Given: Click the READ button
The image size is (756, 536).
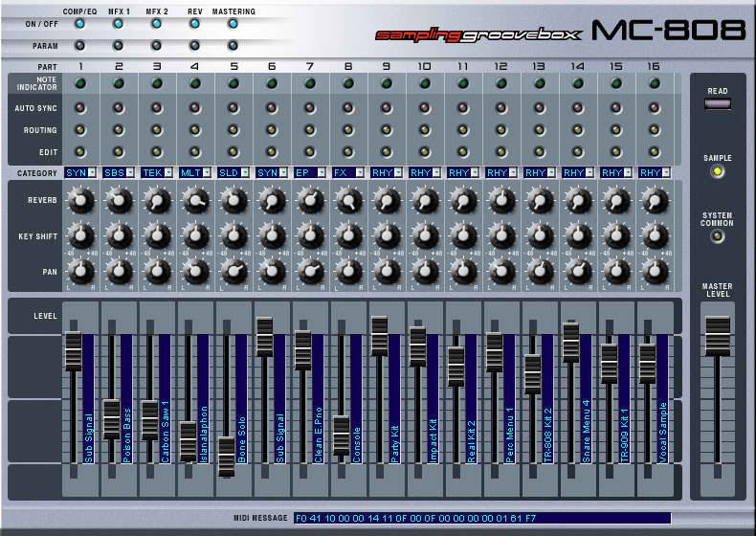Looking at the screenshot, I should tap(718, 103).
